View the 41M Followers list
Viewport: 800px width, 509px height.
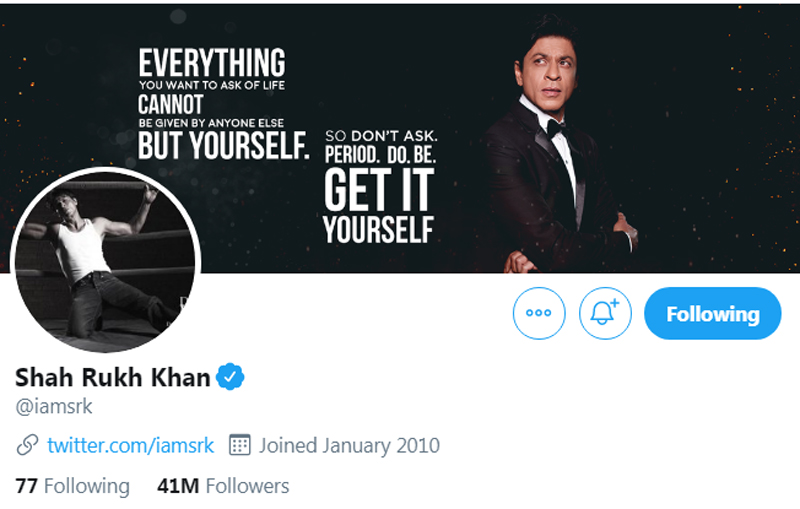pyautogui.click(x=223, y=486)
